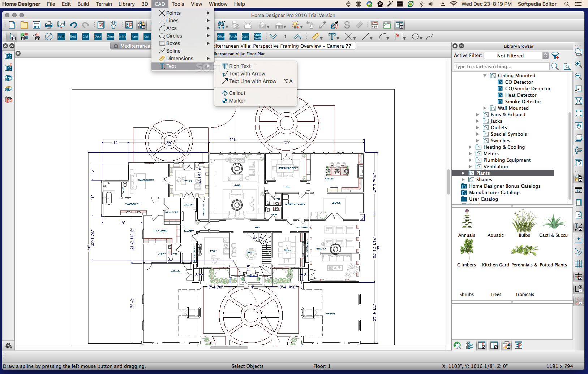Collapse the Ceiling Mounted folder
This screenshot has height=374, width=588.
pyautogui.click(x=485, y=76)
